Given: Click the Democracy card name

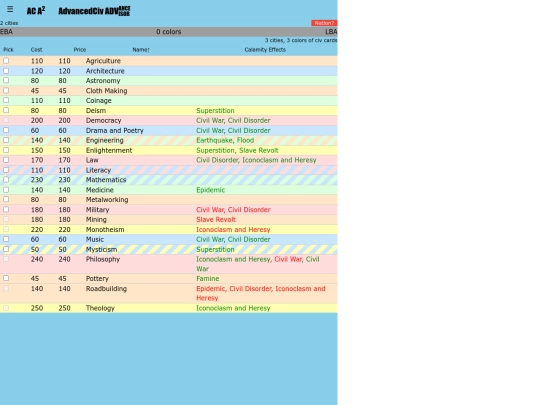Looking at the screenshot, I should 103,121.
